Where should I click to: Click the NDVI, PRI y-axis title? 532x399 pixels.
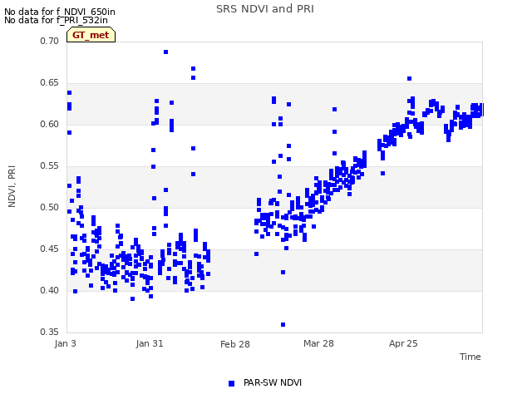(12, 186)
